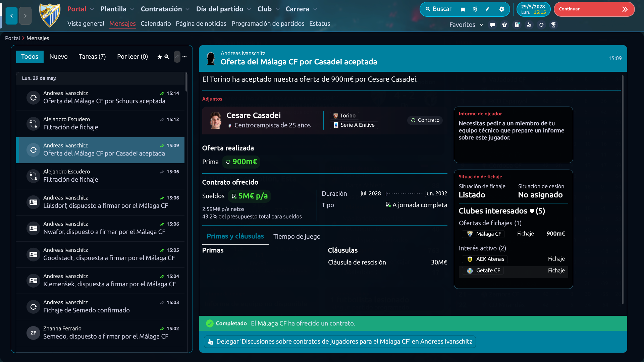Click the magnifier search icon in the messages panel
The image size is (644, 362).
[x=167, y=57]
